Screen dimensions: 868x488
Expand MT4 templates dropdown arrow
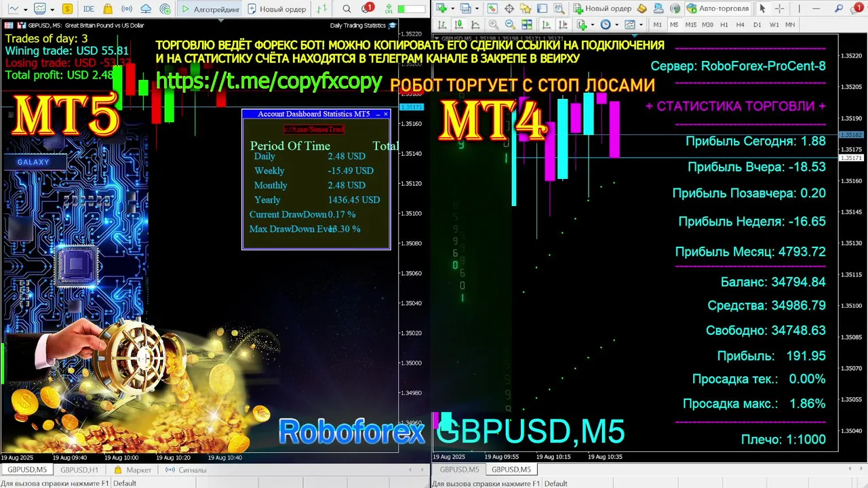point(641,24)
